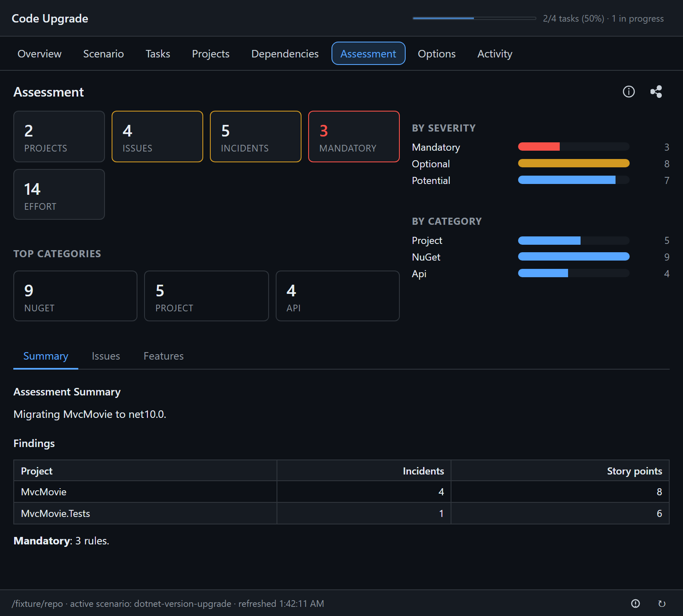
Task: Click the Optional severity label
Action: [431, 164]
